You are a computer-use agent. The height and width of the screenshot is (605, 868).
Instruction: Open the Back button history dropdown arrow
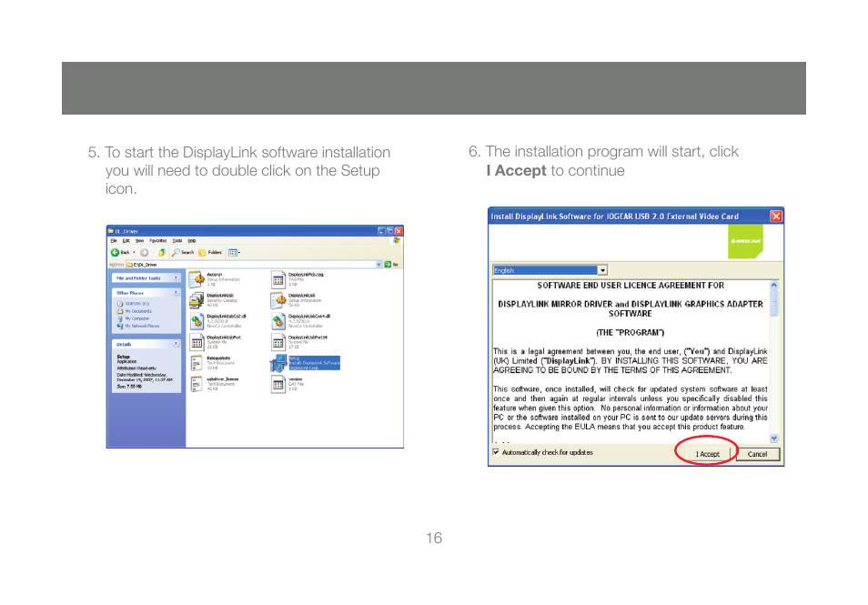point(134,252)
